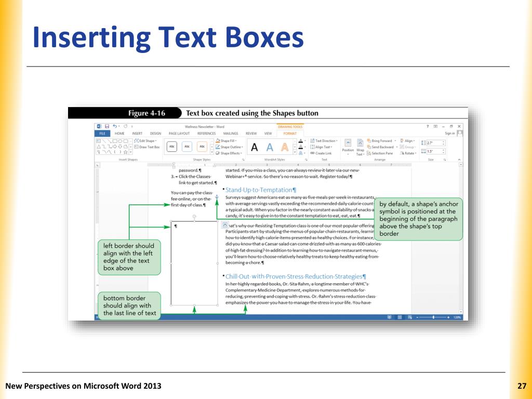This screenshot has height=399, width=532.
Task: Click the Layout Options icon beside text box
Action: (x=224, y=225)
